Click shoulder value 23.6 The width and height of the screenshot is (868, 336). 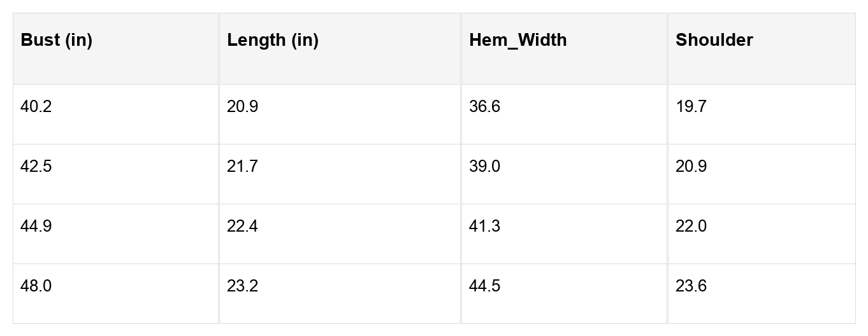click(x=691, y=286)
